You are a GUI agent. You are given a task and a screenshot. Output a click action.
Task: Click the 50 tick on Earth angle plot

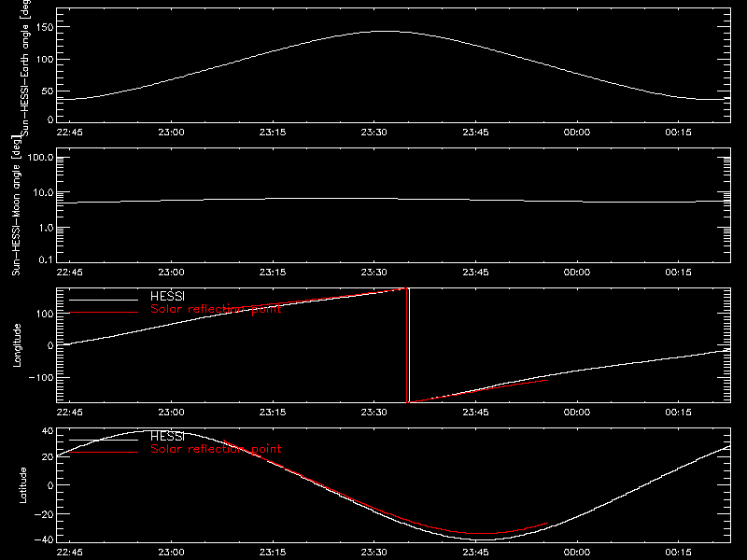[x=48, y=91]
